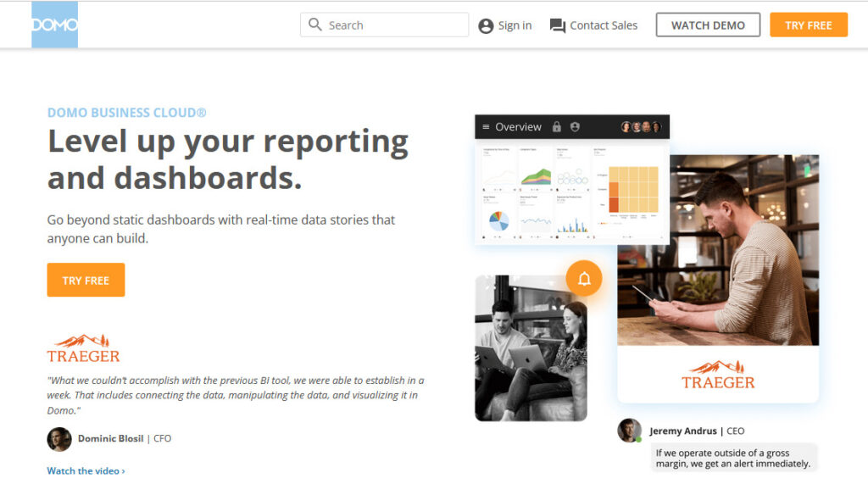Click the TRY FREE button in the header
Screen dimensions: 868x495
point(808,25)
